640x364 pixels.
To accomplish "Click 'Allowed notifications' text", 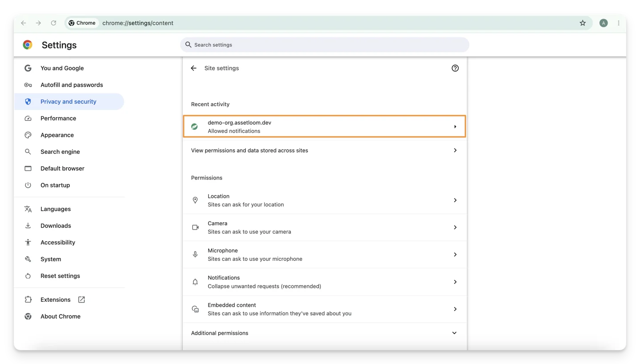I will point(234,131).
